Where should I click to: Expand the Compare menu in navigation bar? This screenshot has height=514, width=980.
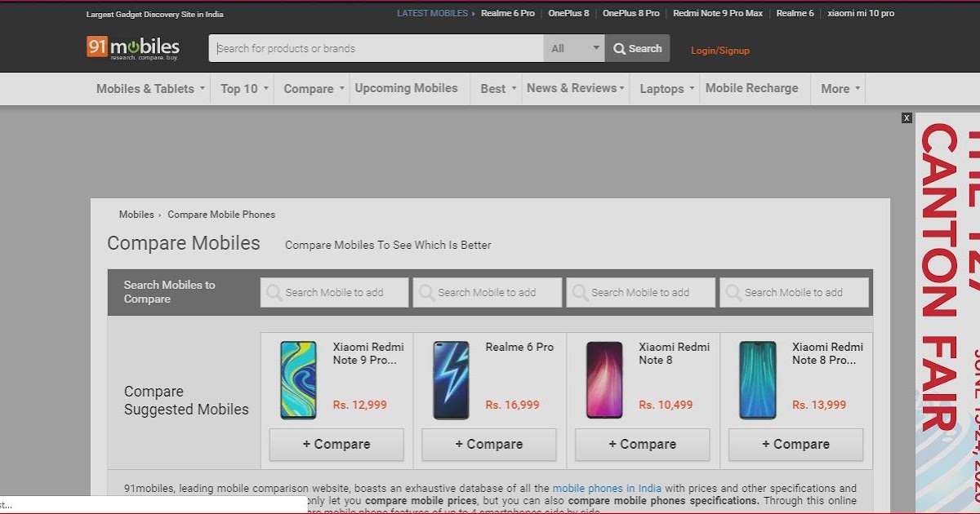point(314,89)
